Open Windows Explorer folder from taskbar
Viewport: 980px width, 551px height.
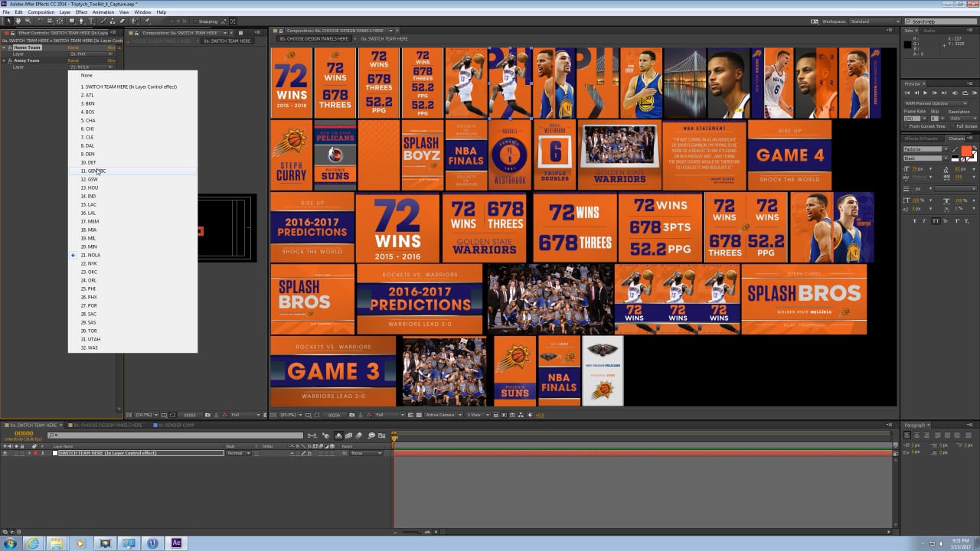coord(57,543)
